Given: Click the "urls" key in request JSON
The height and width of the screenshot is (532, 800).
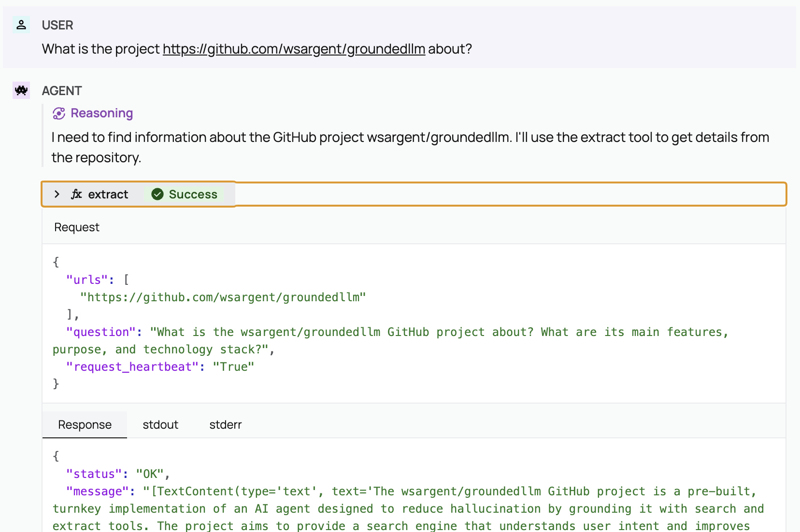Looking at the screenshot, I should (x=87, y=280).
